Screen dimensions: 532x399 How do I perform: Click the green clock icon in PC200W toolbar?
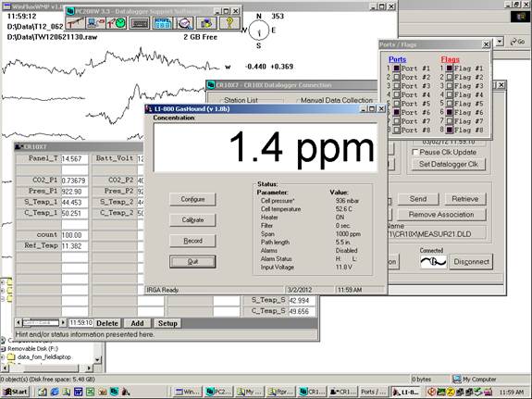pos(117,23)
